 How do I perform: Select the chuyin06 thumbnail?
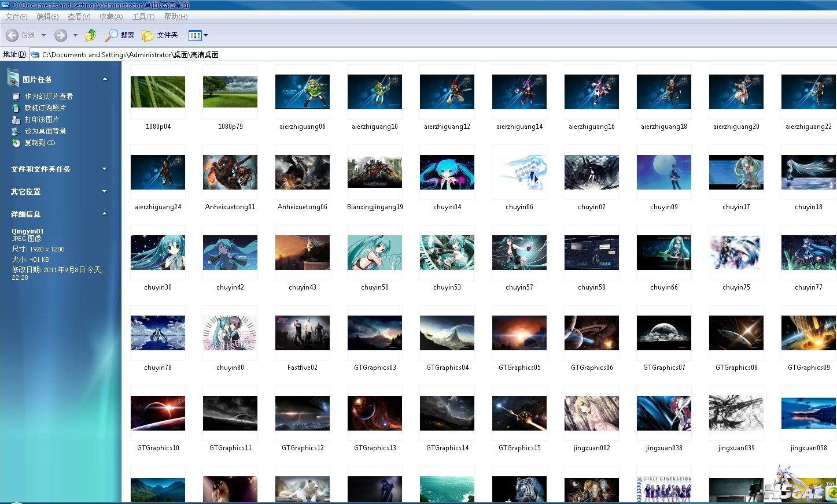(x=519, y=172)
